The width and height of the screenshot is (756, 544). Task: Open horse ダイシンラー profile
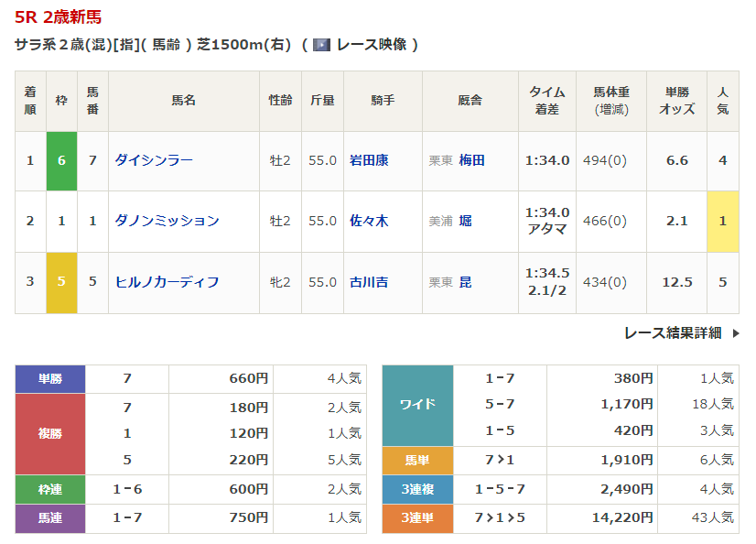(154, 160)
